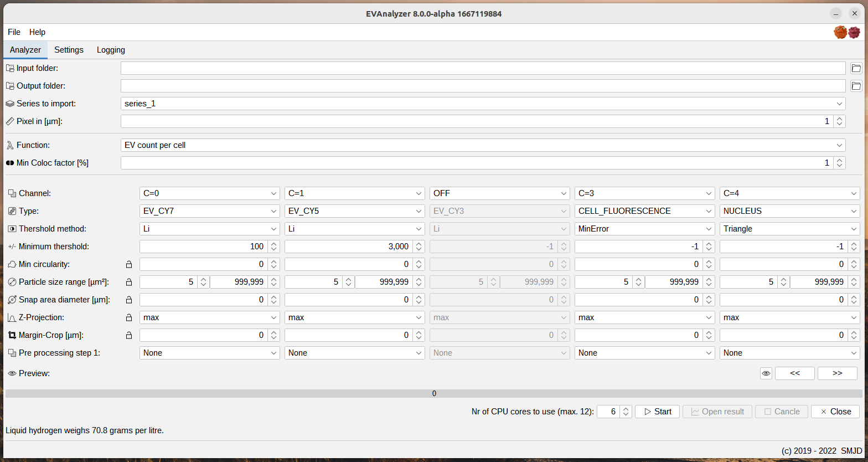Click the Output folder text field

[x=483, y=86]
